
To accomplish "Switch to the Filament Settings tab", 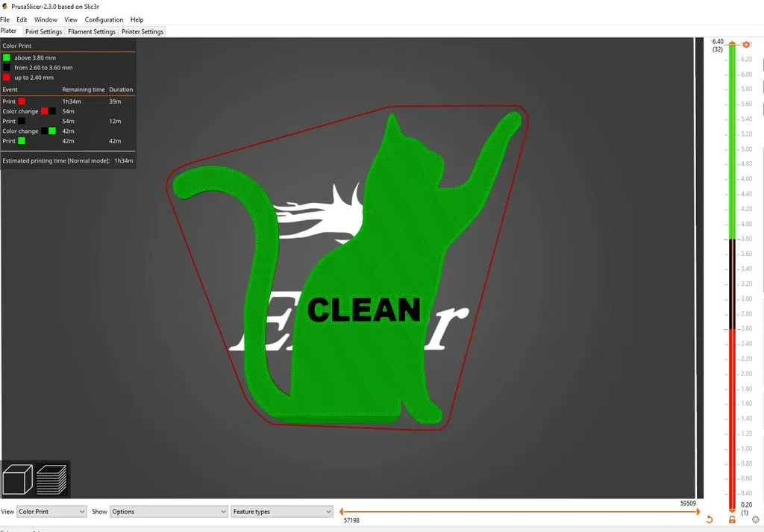I will point(92,31).
